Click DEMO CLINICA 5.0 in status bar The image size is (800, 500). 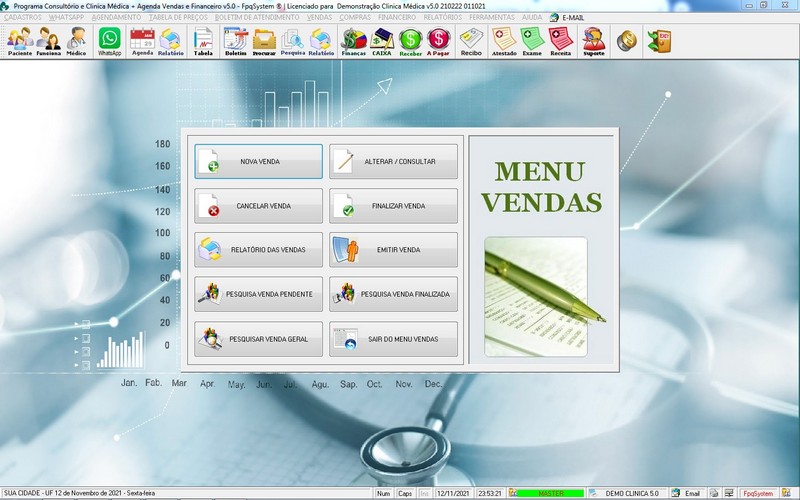click(627, 493)
